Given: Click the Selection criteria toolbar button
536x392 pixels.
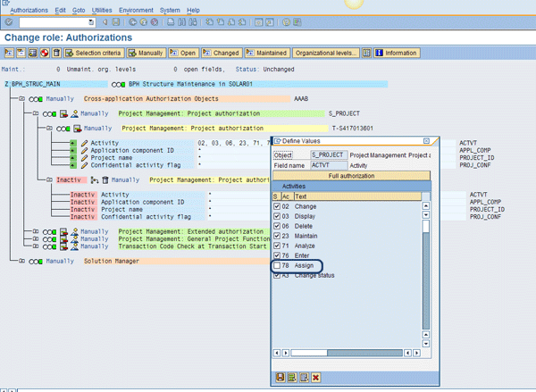Looking at the screenshot, I should pos(92,54).
